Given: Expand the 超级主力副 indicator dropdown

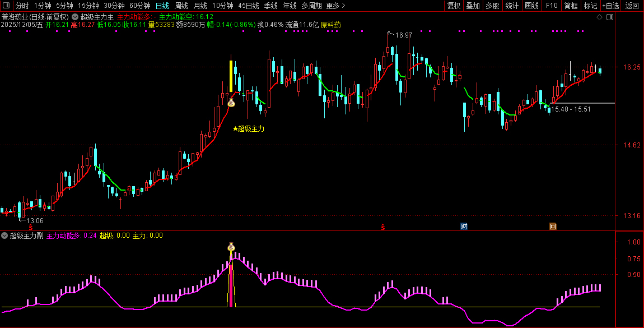Looking at the screenshot, I should [5, 235].
